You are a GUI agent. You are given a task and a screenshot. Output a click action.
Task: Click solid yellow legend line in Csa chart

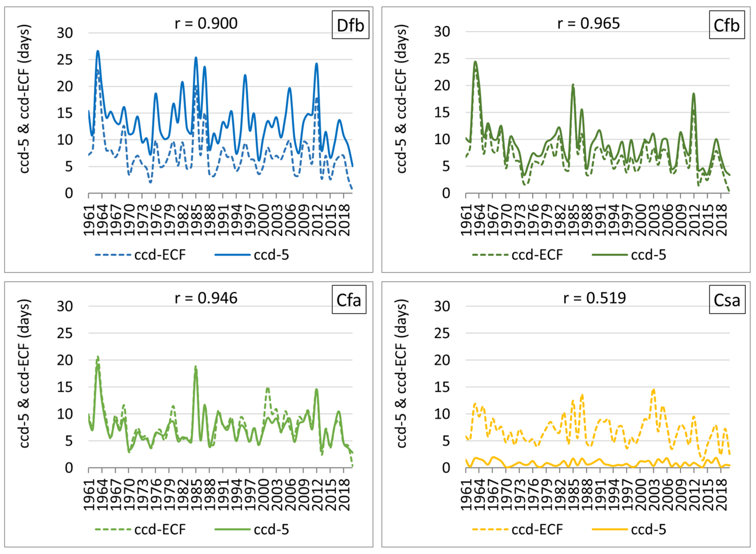point(609,530)
